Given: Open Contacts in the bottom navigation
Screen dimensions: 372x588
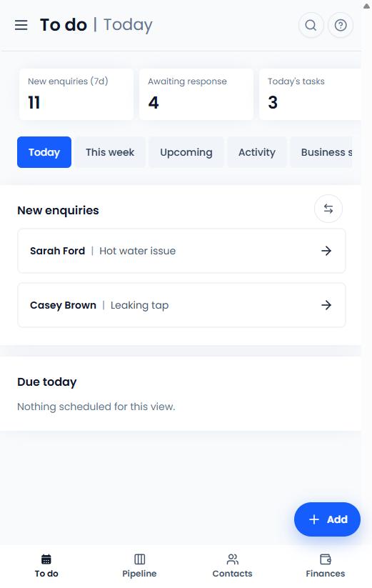Looking at the screenshot, I should click(232, 566).
